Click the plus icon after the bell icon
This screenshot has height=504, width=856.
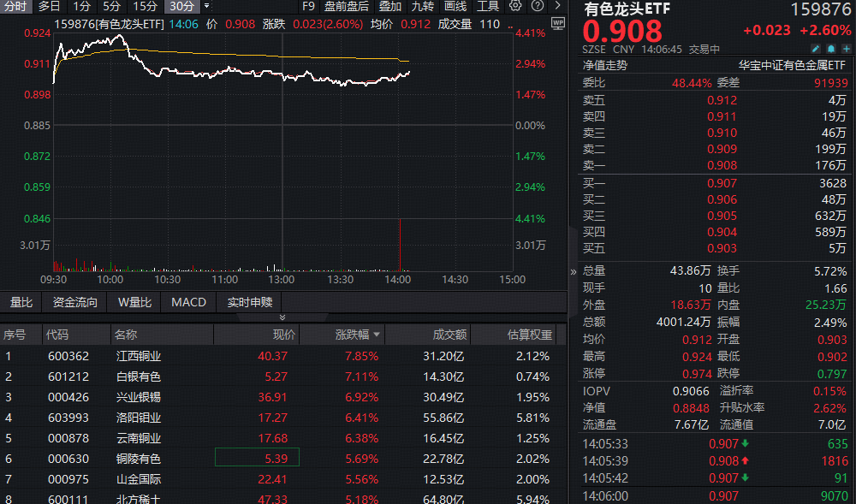(847, 49)
